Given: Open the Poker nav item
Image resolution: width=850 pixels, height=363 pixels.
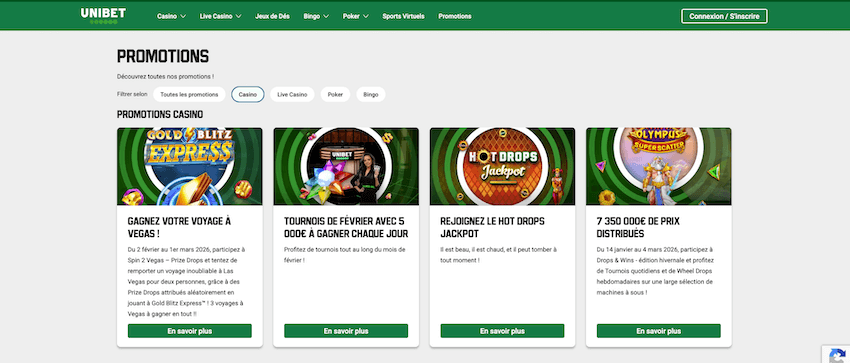Looking at the screenshot, I should [351, 16].
